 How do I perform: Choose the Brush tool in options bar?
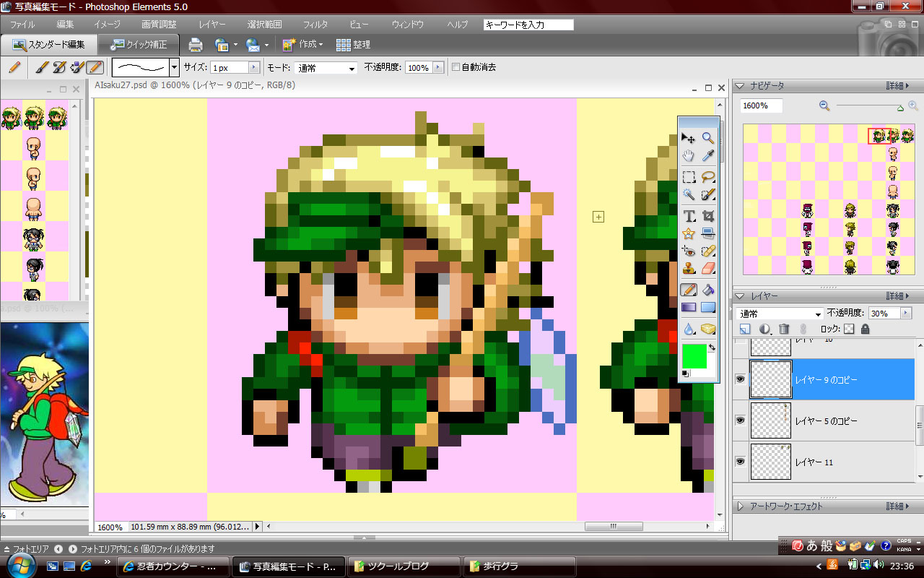(x=42, y=68)
